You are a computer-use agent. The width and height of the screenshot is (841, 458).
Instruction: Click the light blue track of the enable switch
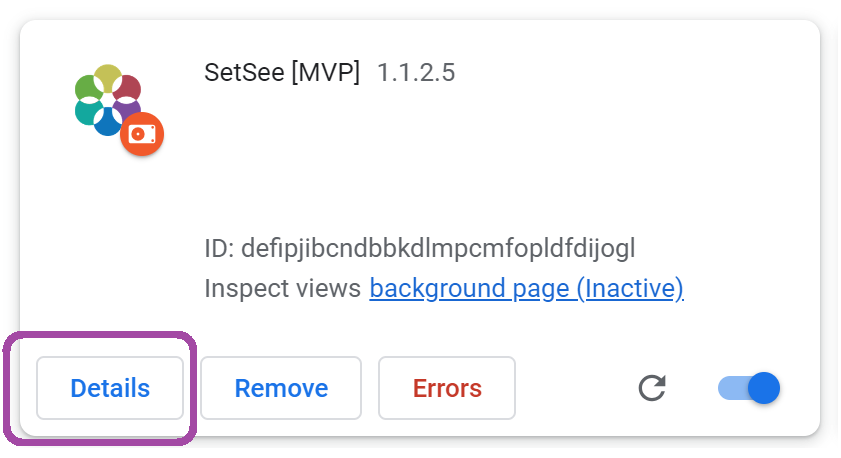(x=730, y=388)
